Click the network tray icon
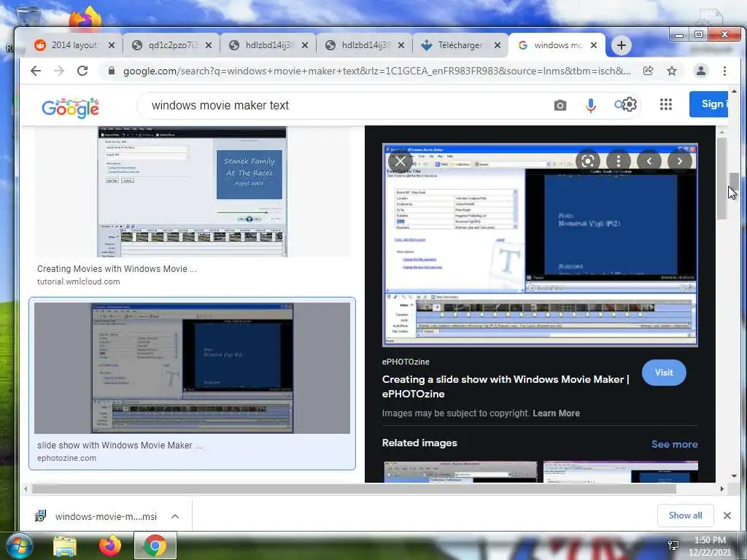This screenshot has width=747, height=560. coord(673,545)
